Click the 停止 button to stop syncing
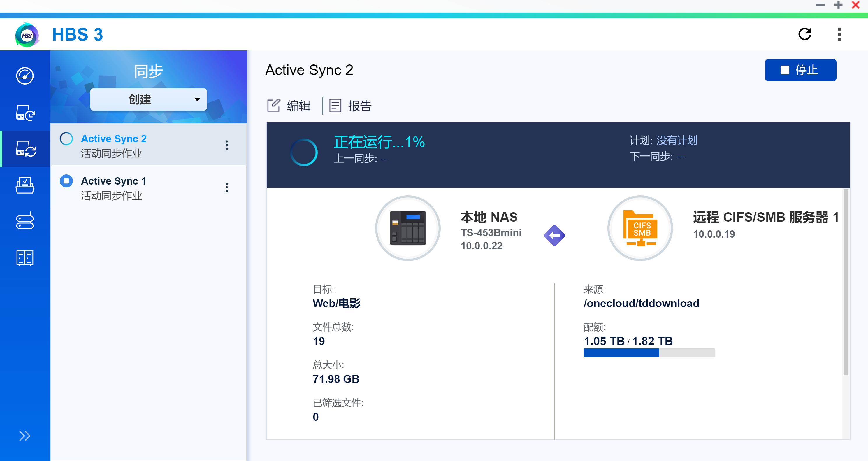868x461 pixels. (x=800, y=70)
